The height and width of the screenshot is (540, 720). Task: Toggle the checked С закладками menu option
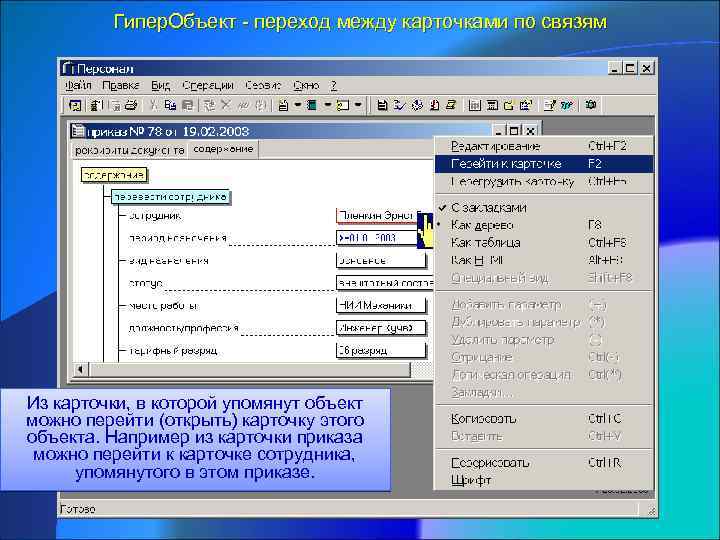(x=544, y=208)
